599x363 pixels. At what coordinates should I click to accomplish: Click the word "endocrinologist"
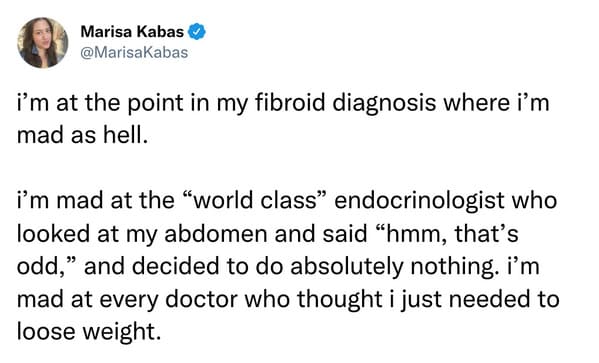(x=419, y=201)
